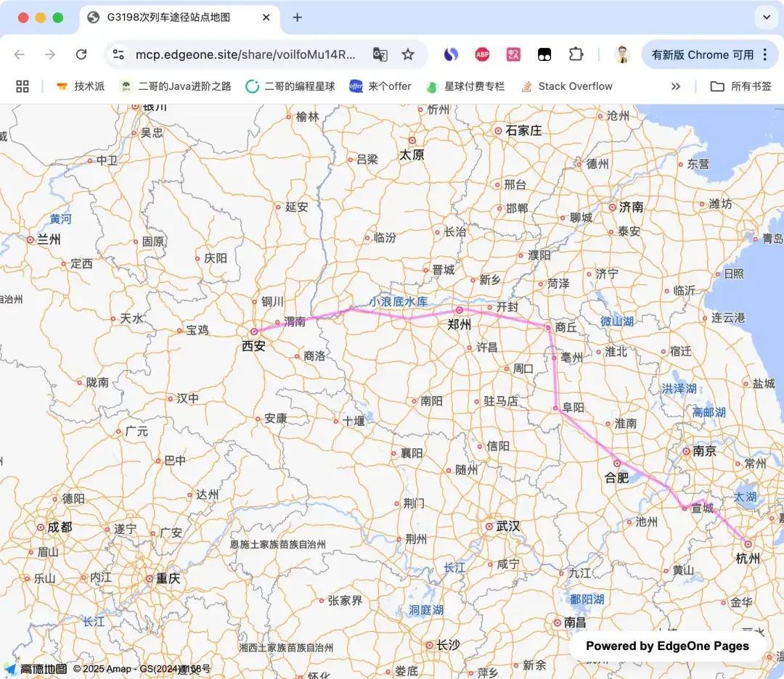Screen dimensions: 784x679
Task: Reload the page with the refresh icon
Action: click(x=81, y=54)
